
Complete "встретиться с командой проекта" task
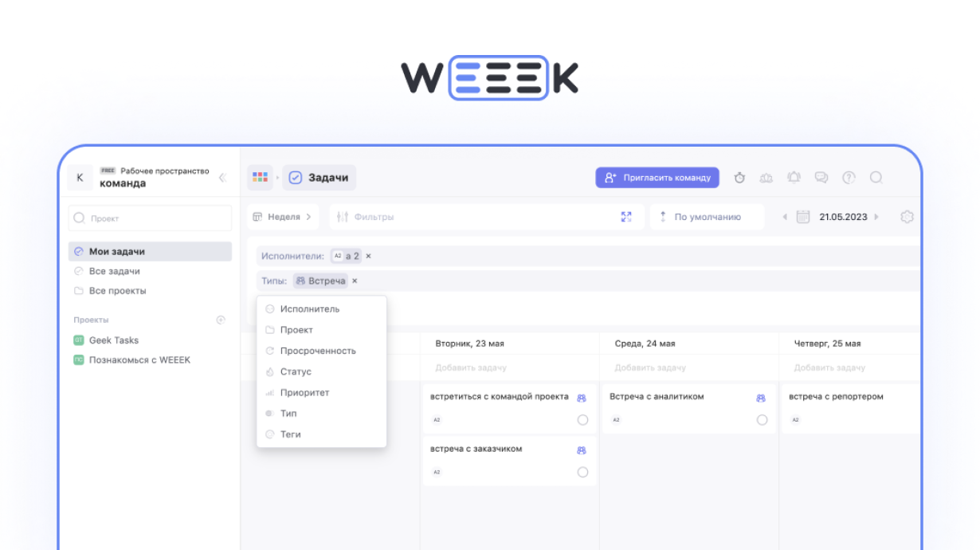point(582,420)
